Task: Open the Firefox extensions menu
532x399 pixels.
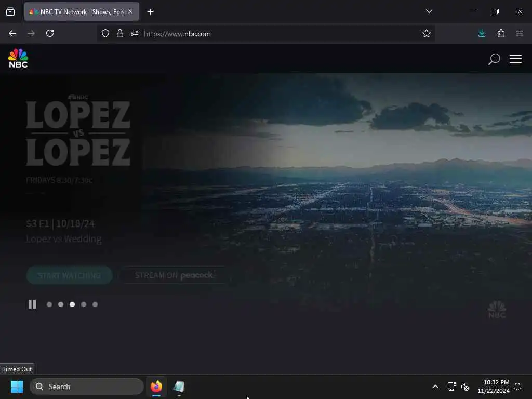Action: click(x=501, y=33)
